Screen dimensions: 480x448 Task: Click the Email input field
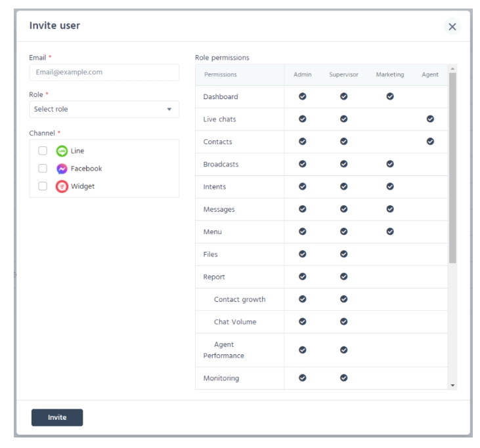(104, 72)
